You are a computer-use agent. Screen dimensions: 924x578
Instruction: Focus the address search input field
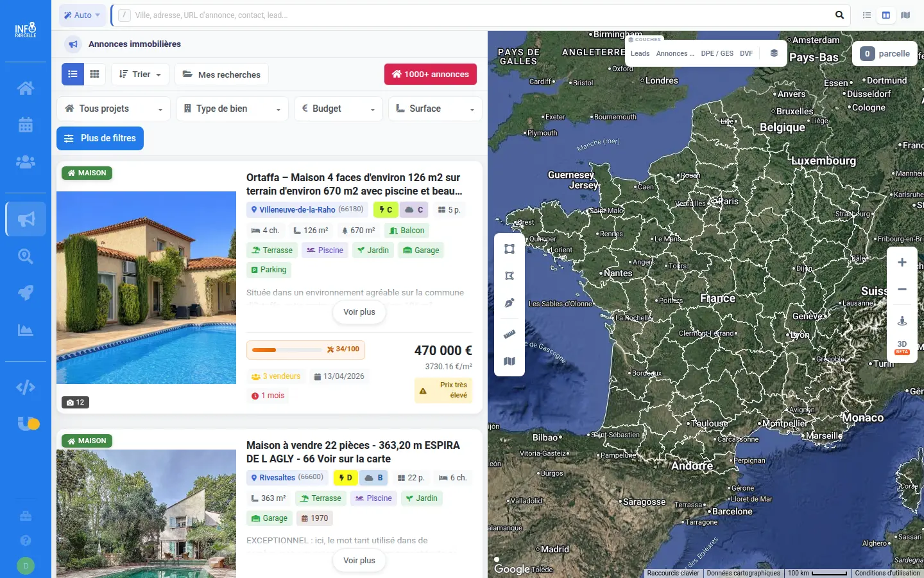tap(481, 15)
